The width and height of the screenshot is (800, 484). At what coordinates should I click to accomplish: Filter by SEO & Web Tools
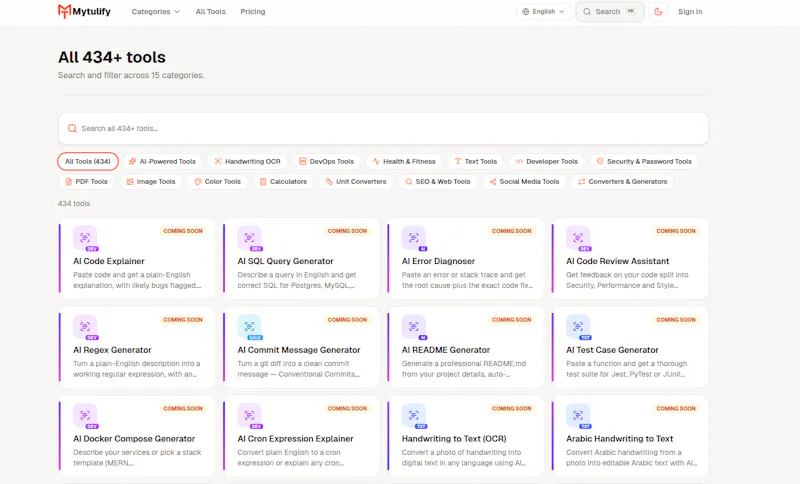coord(438,182)
